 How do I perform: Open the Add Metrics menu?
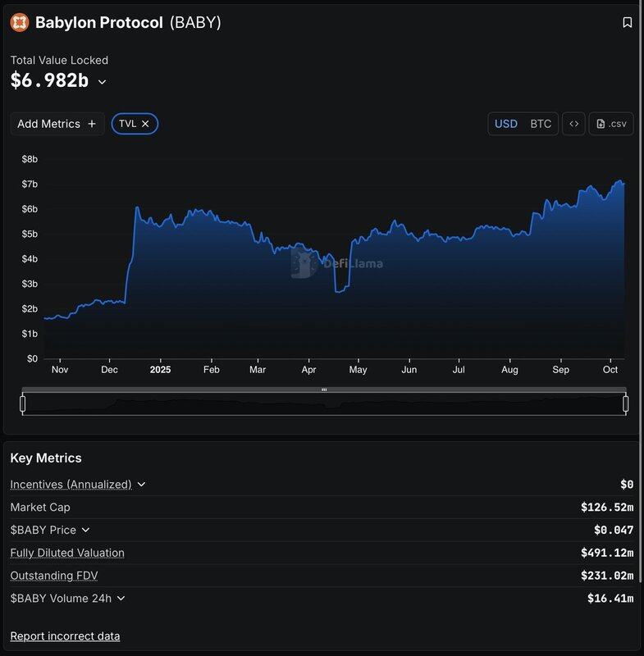49,124
